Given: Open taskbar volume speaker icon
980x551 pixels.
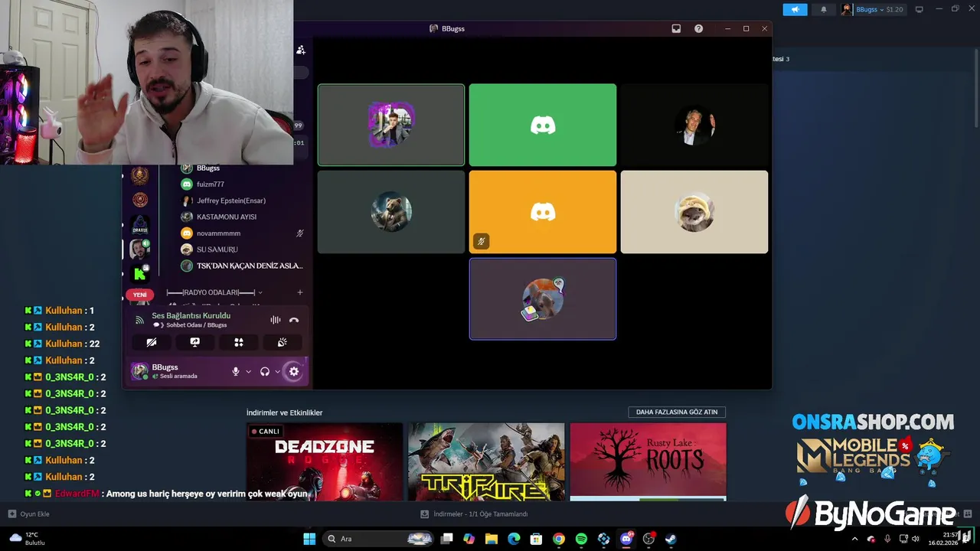Looking at the screenshot, I should 915,539.
